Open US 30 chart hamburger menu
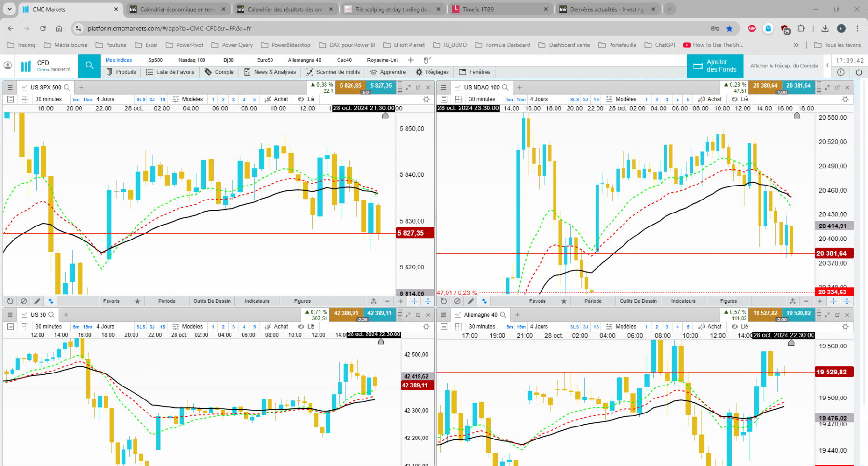The image size is (868, 466). [x=10, y=315]
